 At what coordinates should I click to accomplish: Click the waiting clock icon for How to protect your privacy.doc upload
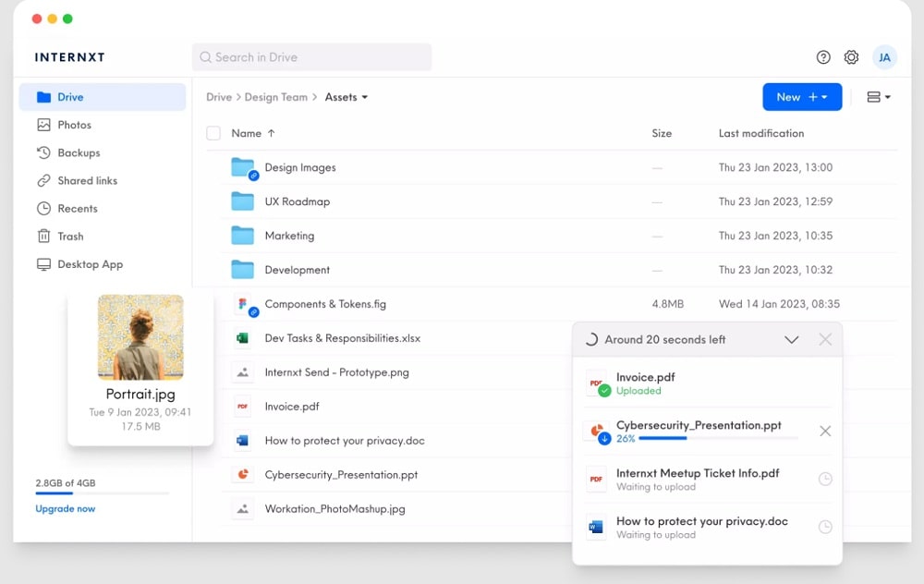(825, 527)
